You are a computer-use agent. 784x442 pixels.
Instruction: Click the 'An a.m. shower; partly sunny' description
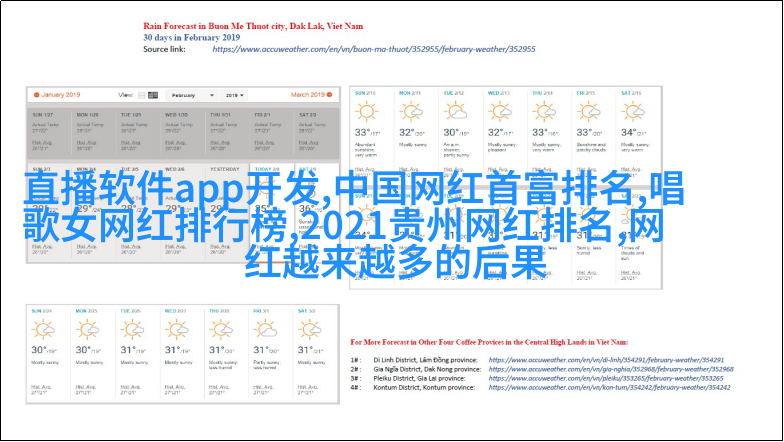click(456, 150)
